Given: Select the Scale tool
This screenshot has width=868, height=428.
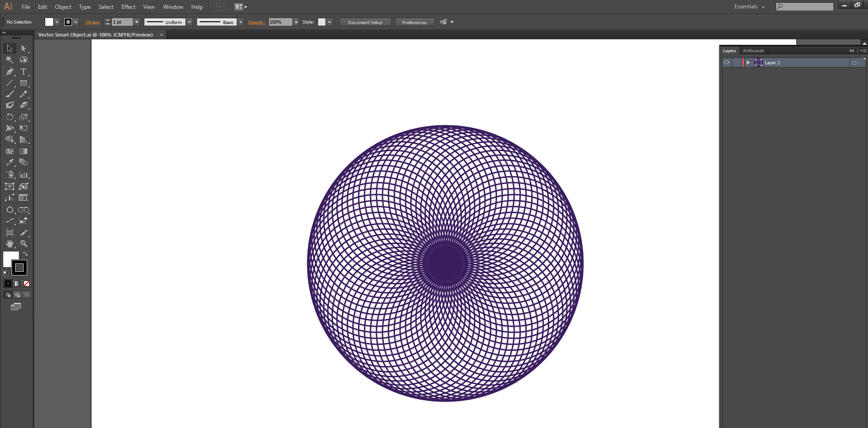Looking at the screenshot, I should click(24, 117).
